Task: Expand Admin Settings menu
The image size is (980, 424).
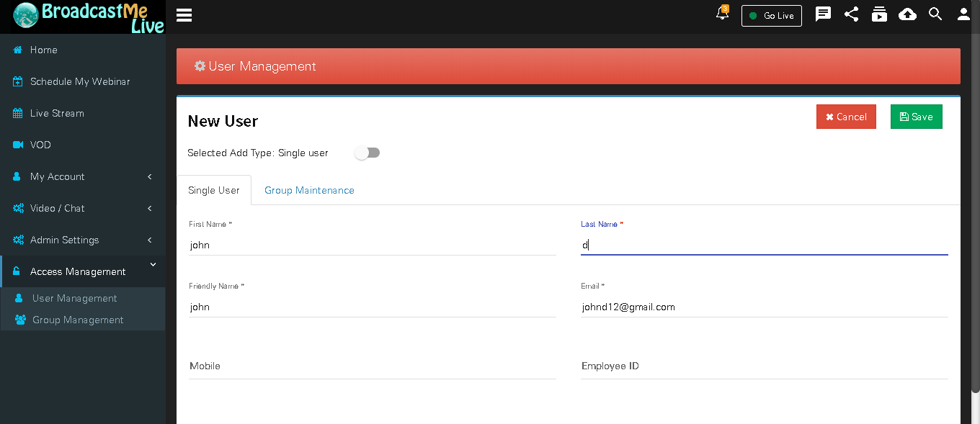Action: (83, 240)
